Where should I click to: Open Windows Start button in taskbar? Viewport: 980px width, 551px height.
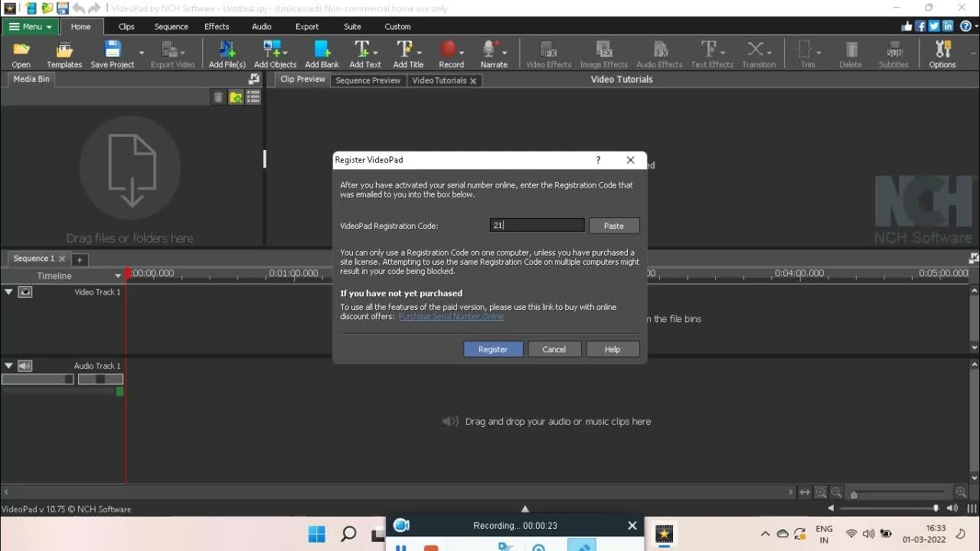(316, 533)
